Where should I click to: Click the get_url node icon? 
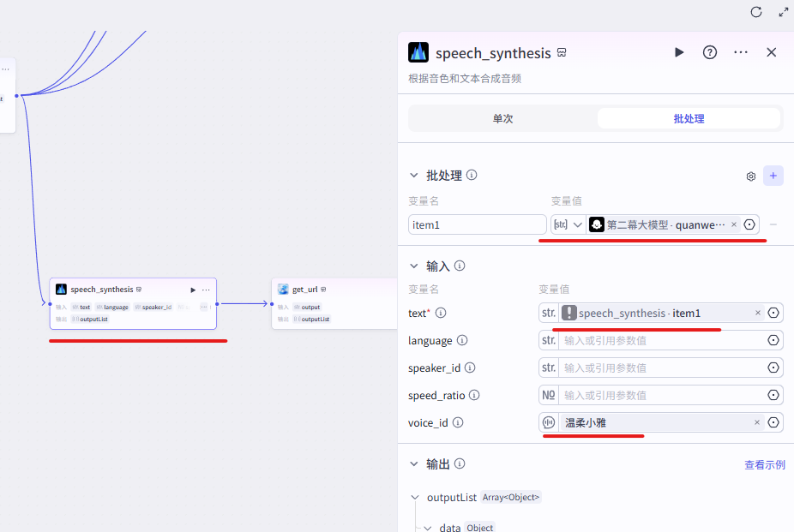(x=283, y=290)
